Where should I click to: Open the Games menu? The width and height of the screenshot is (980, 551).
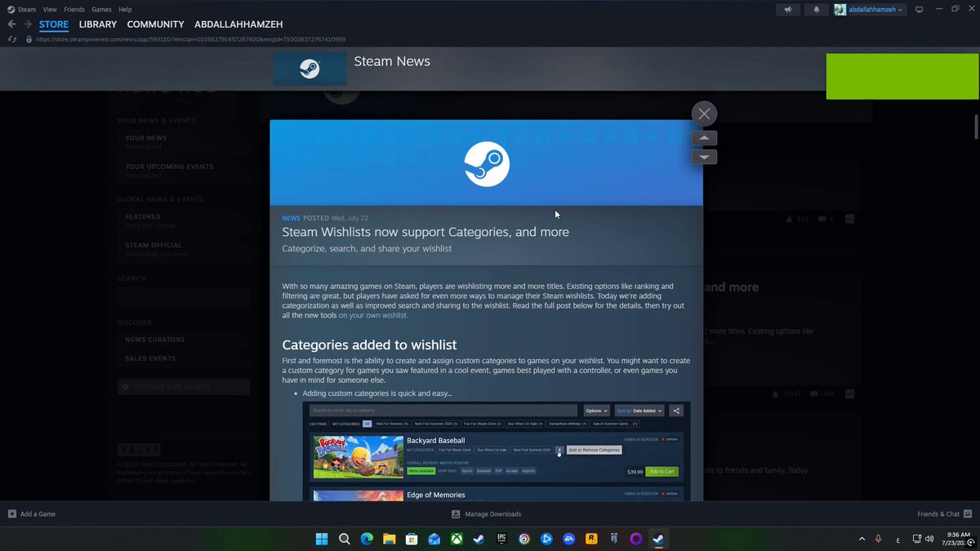pyautogui.click(x=101, y=10)
